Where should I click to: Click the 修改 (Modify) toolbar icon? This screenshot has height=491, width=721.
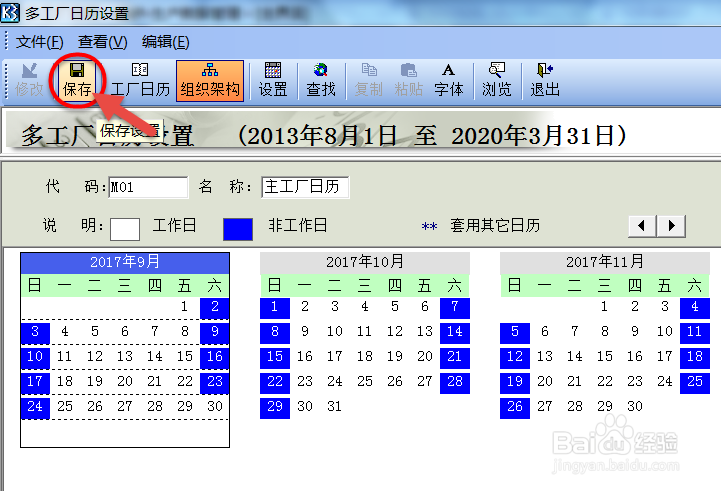click(29, 80)
